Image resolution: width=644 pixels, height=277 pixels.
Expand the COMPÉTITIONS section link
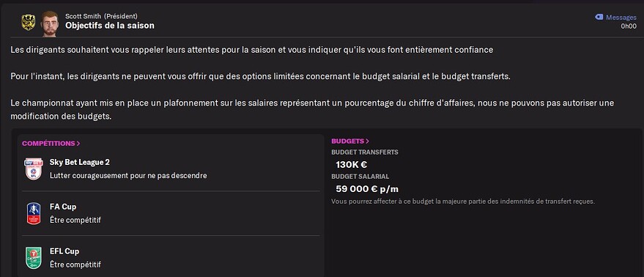[51, 144]
